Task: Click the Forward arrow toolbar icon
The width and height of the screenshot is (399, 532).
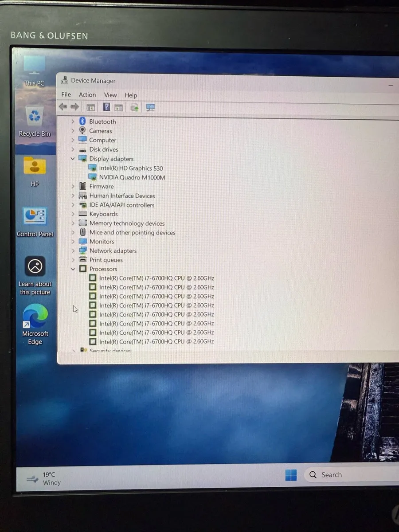Action: click(x=75, y=107)
